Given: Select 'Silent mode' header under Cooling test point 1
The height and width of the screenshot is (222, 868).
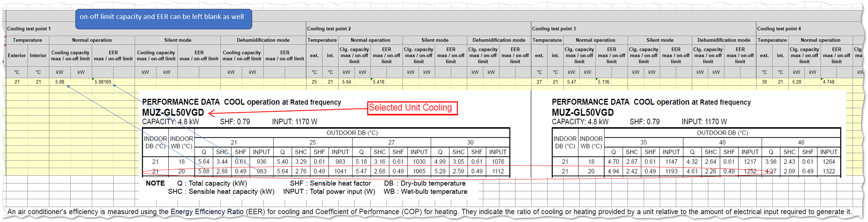Looking at the screenshot, I should click(x=178, y=40).
